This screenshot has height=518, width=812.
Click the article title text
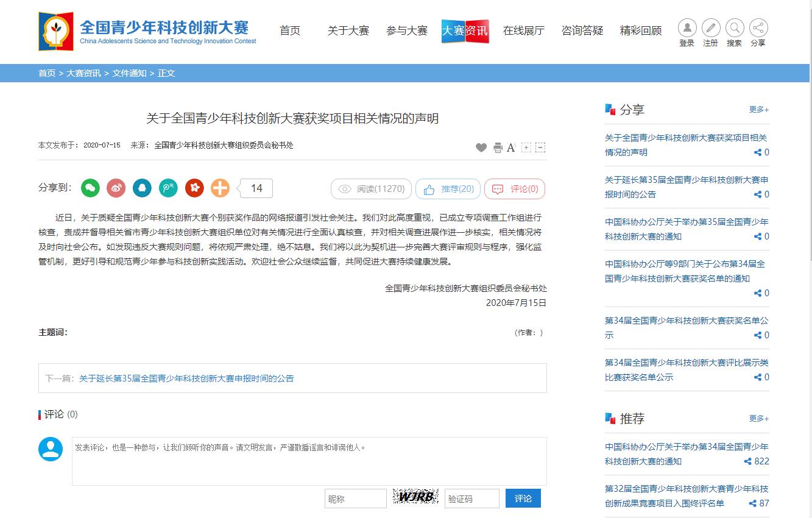(292, 118)
